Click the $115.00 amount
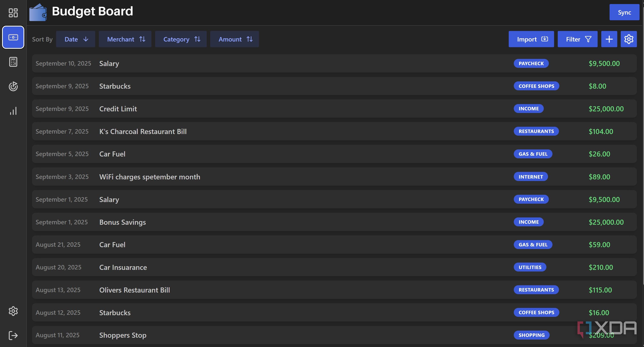Screen dimensions: 644x347 [600, 290]
